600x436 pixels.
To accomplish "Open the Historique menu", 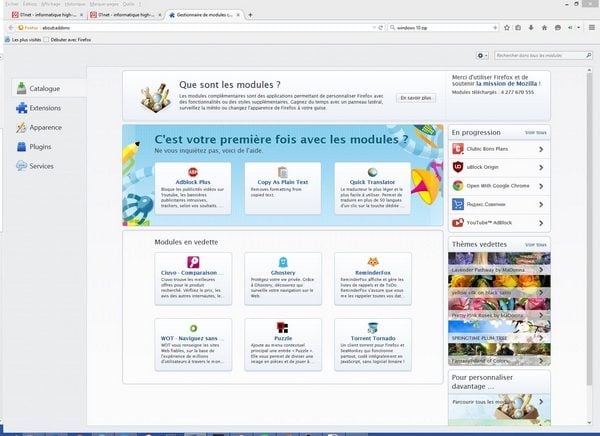I will (75, 4).
